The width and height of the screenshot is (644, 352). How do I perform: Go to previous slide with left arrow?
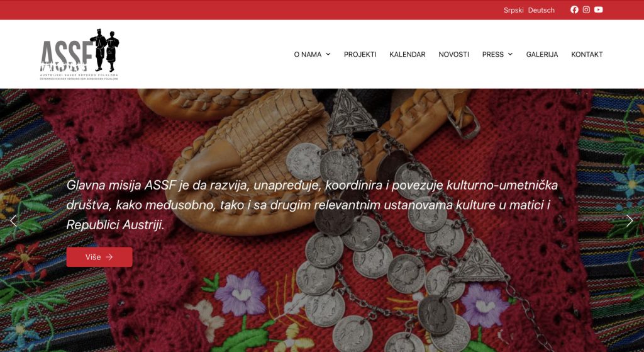pos(14,221)
